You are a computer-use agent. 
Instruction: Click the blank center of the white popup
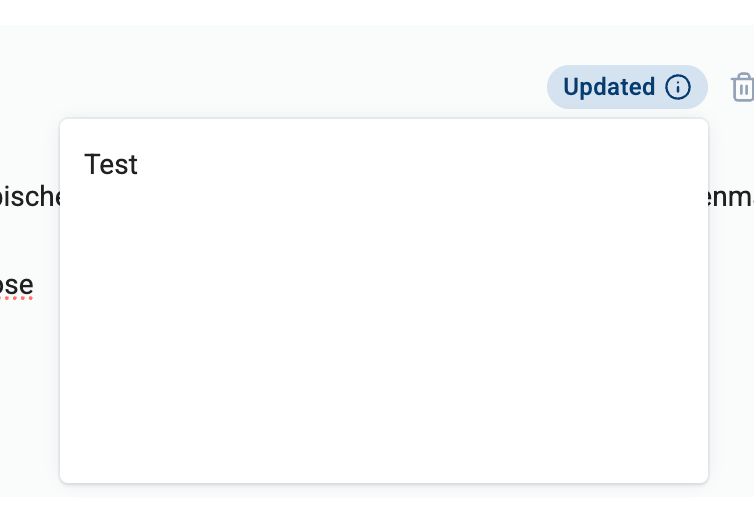384,320
